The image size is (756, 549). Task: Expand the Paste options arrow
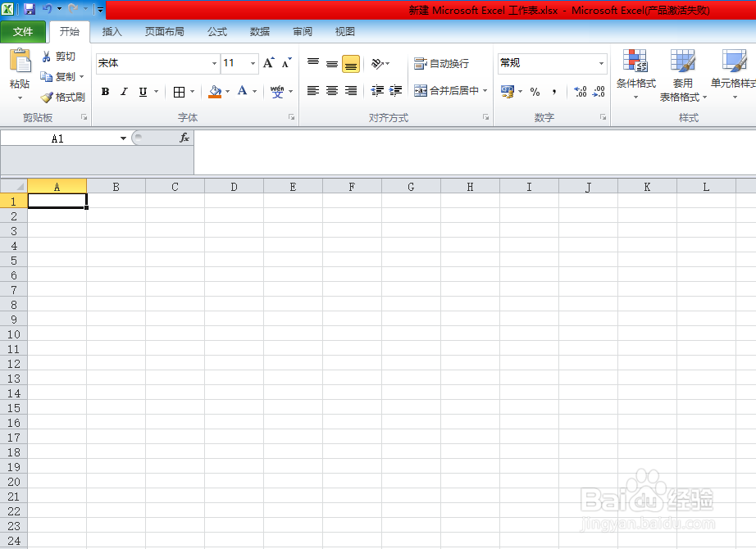20,98
